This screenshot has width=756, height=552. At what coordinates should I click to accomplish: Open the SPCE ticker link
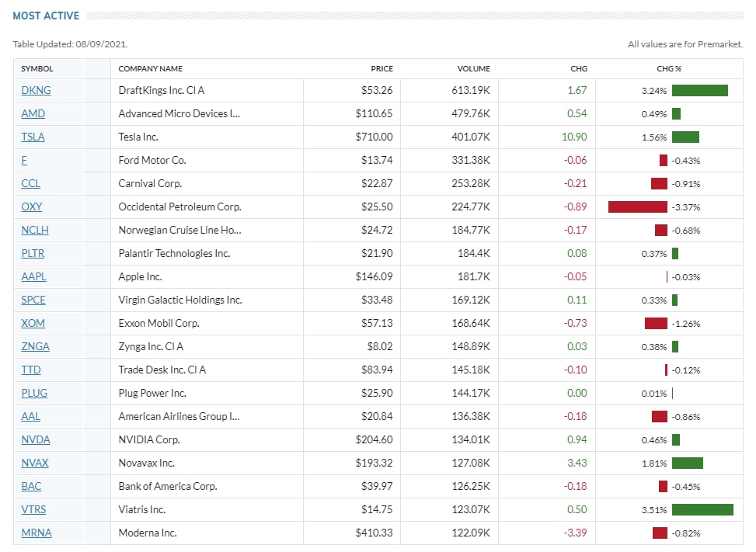[33, 300]
